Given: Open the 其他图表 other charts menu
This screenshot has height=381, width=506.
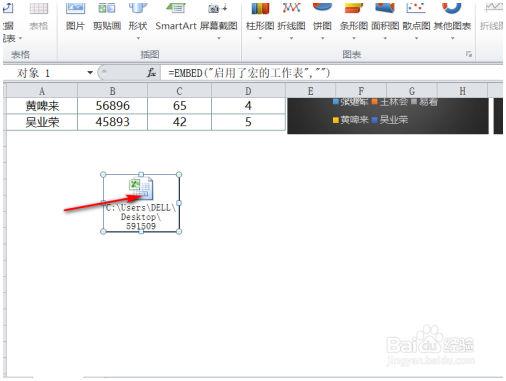Looking at the screenshot, I should [x=452, y=20].
